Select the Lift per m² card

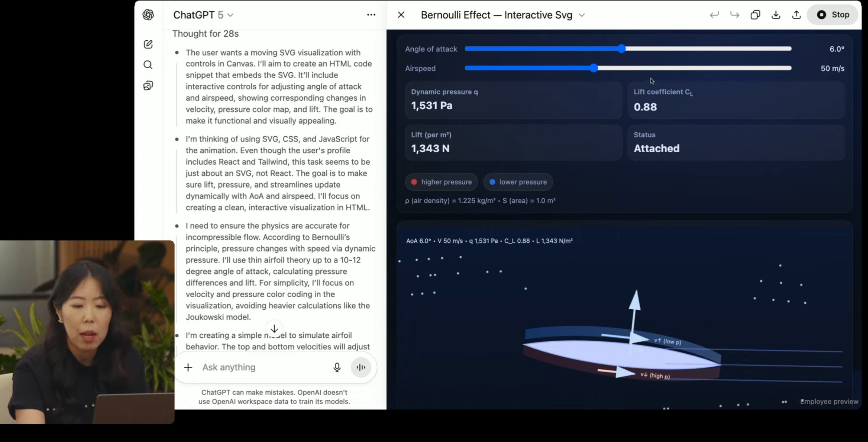514,142
